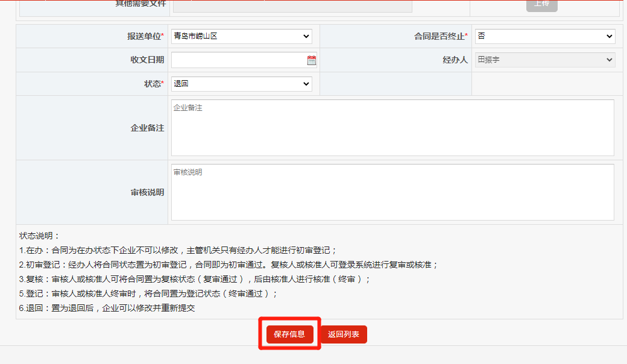Click the 状态说明： heading text
This screenshot has height=364, width=627.
tap(39, 236)
